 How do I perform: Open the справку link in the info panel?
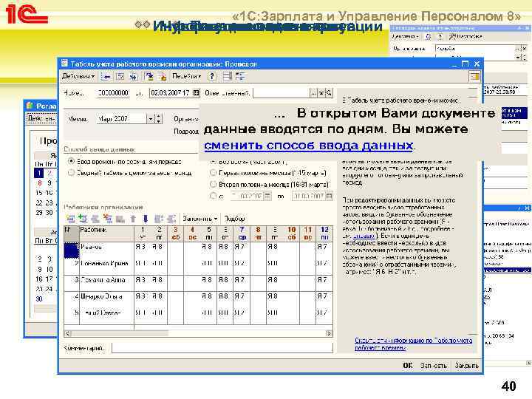364,236
